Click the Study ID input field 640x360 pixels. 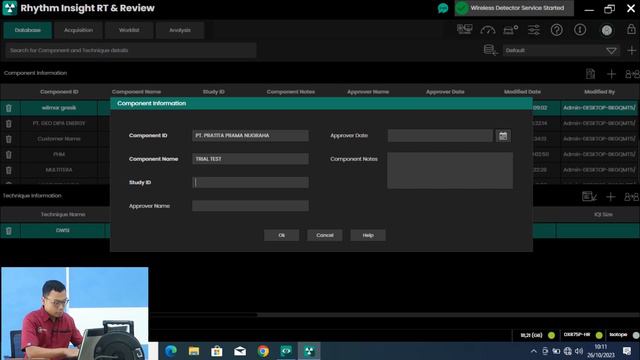coord(250,182)
